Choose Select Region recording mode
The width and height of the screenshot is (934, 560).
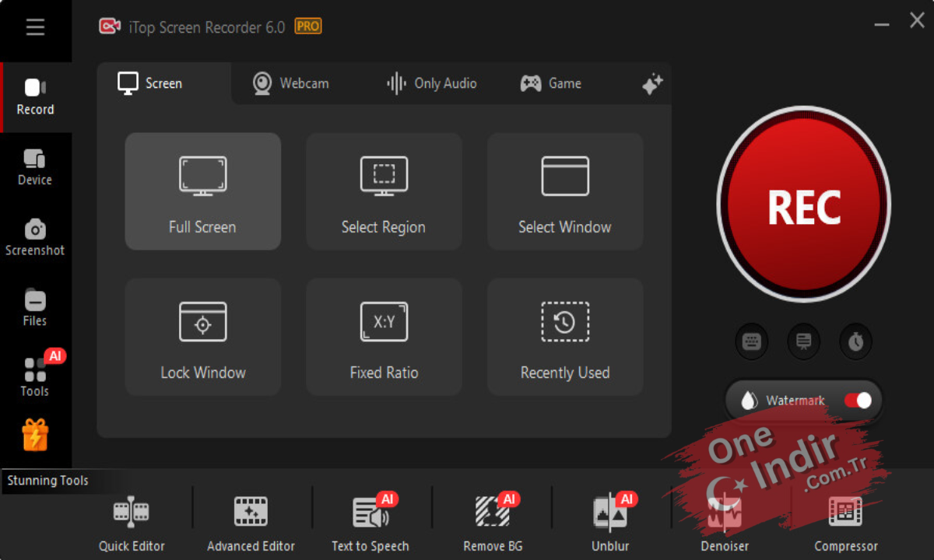384,191
